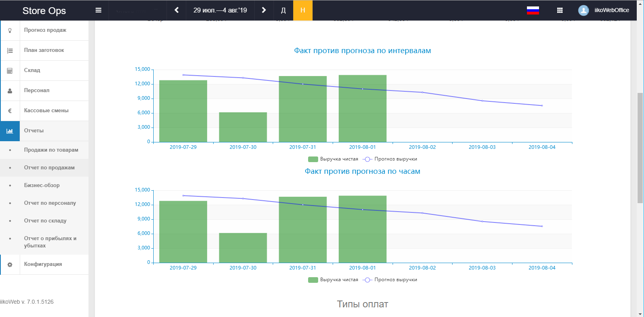Click heading Факт против прогноза по часам
This screenshot has height=317, width=644.
pyautogui.click(x=362, y=171)
